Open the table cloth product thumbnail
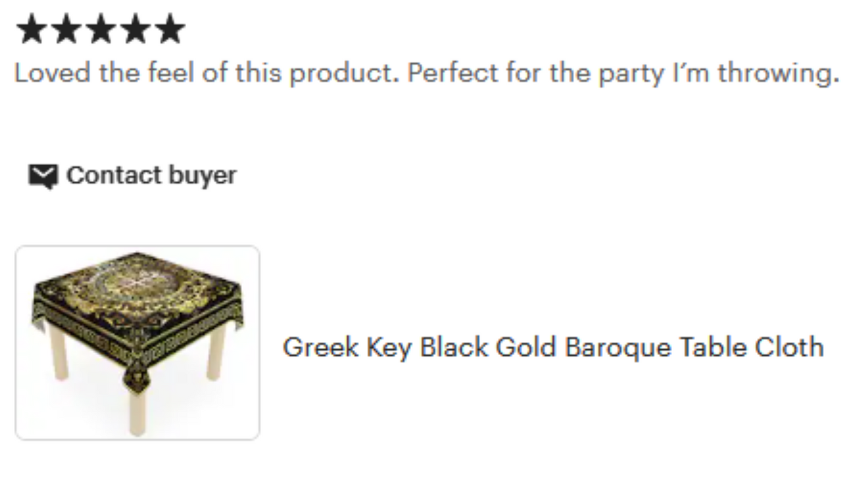Viewport: 868px width, 503px height. [138, 343]
